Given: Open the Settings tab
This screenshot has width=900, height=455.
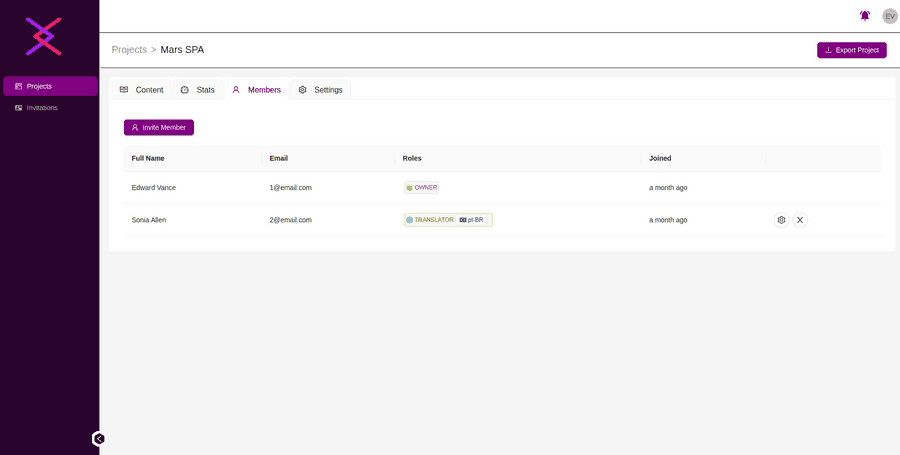Looking at the screenshot, I should pyautogui.click(x=320, y=90).
